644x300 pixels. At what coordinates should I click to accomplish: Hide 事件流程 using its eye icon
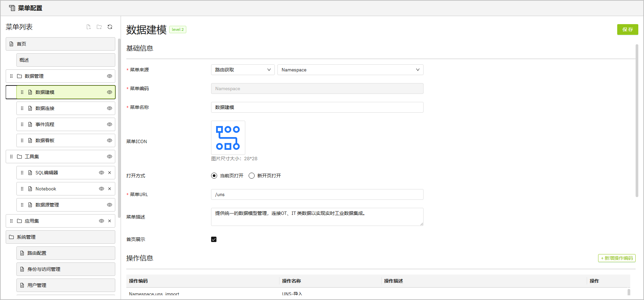coord(110,124)
